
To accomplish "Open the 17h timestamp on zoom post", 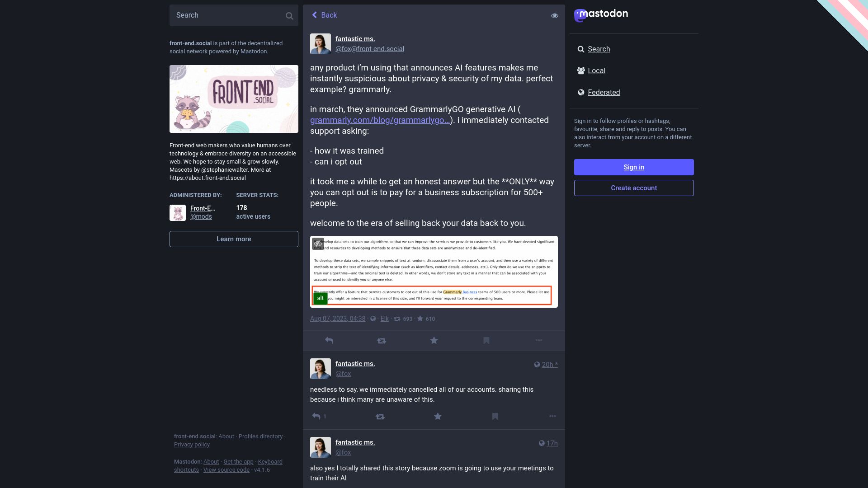I will coord(552,443).
